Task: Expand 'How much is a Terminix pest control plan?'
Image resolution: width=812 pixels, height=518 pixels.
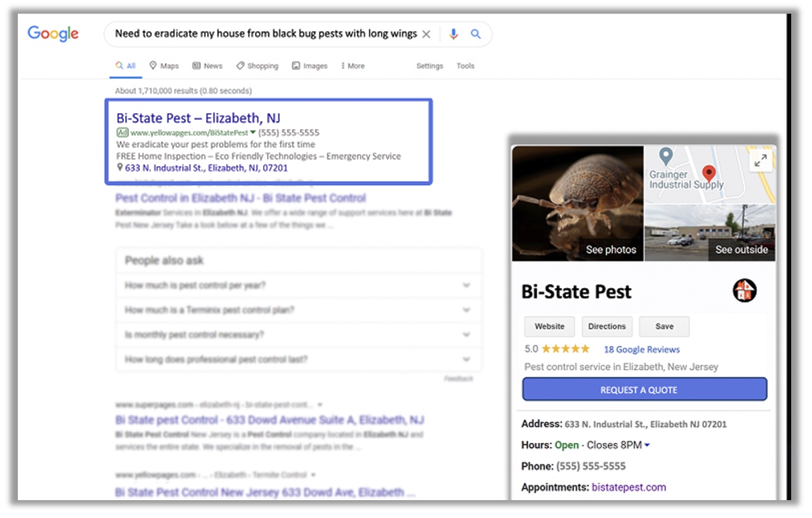Action: (x=298, y=310)
